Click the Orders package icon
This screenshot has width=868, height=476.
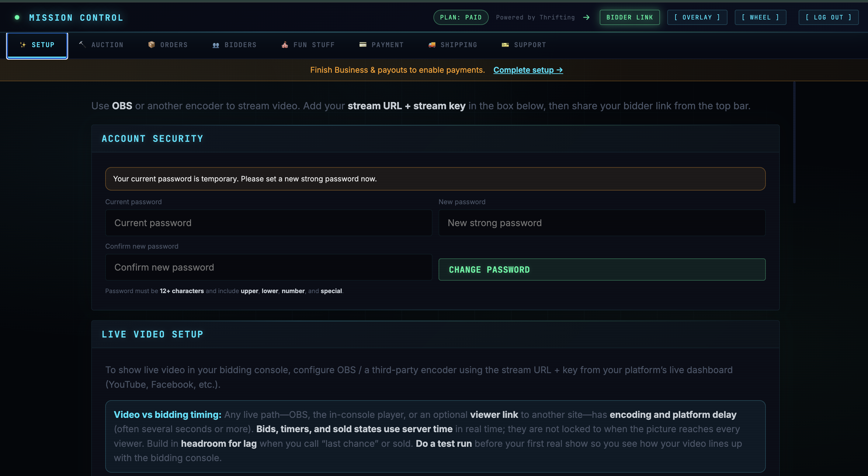click(x=152, y=44)
